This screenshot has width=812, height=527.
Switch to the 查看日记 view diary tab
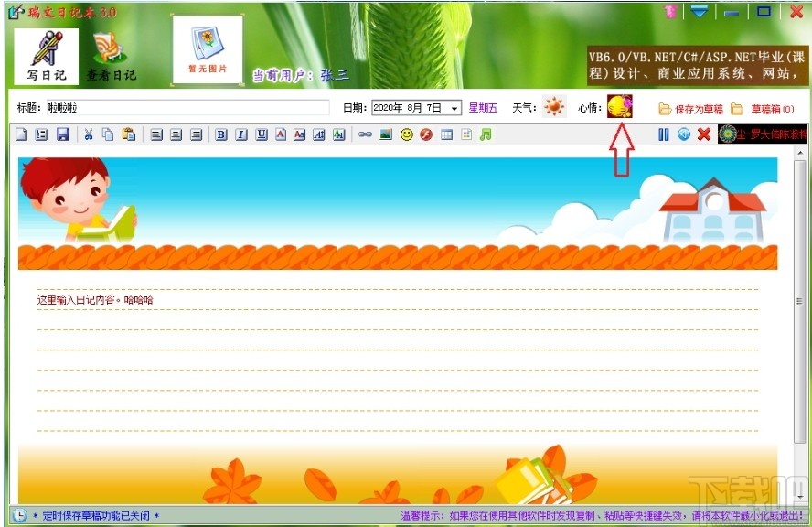click(111, 57)
